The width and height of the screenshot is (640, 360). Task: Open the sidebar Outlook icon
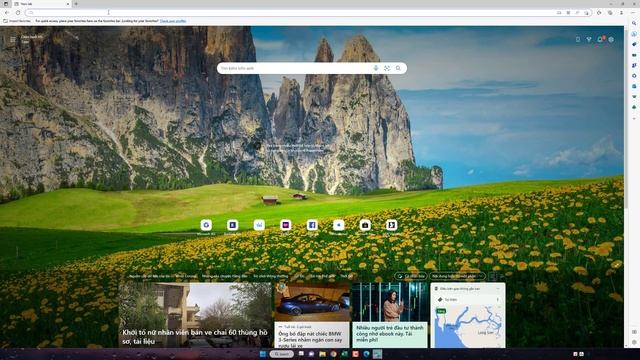coord(634,86)
